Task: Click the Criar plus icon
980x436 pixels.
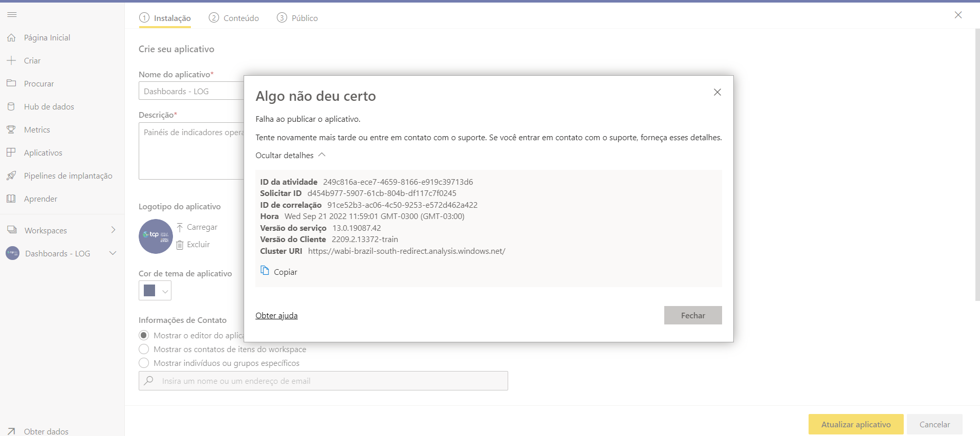Action: 11,60
